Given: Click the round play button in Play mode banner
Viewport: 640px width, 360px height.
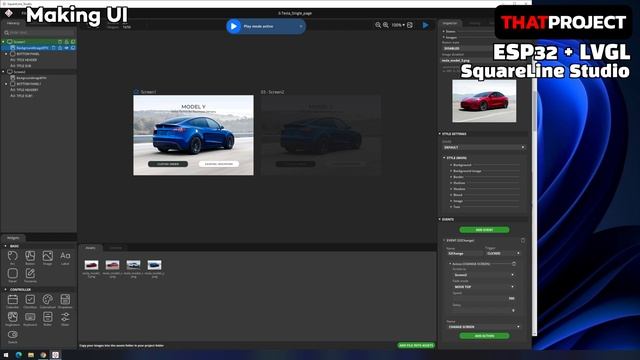Looking at the screenshot, I should pos(233,26).
